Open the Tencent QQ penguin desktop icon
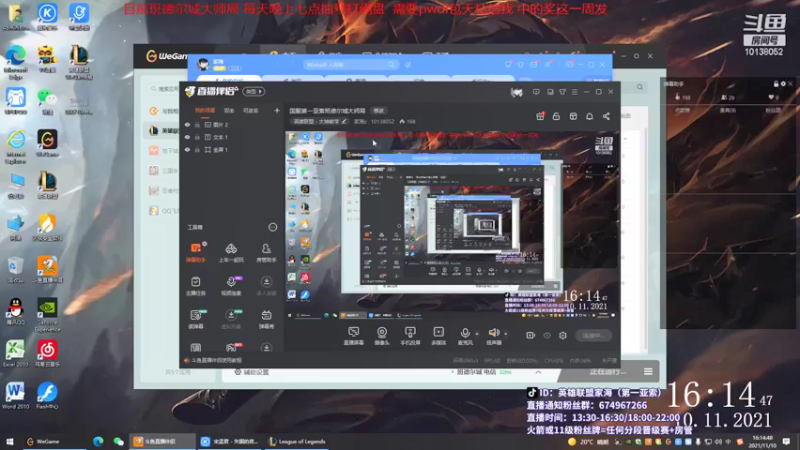The width and height of the screenshot is (800, 450). 16,312
